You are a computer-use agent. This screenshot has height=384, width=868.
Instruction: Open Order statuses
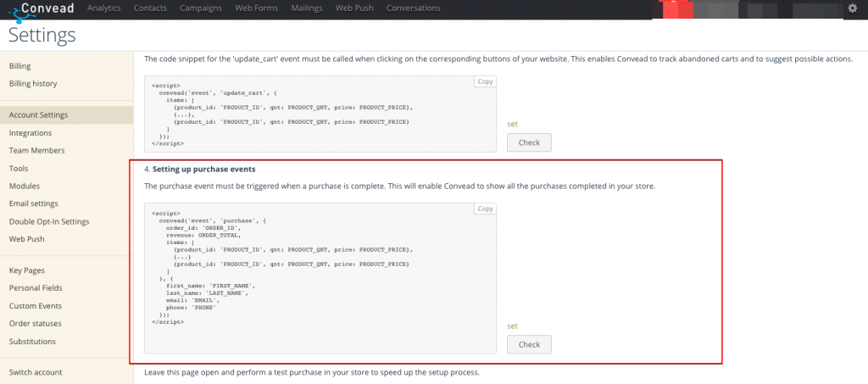[x=36, y=323]
